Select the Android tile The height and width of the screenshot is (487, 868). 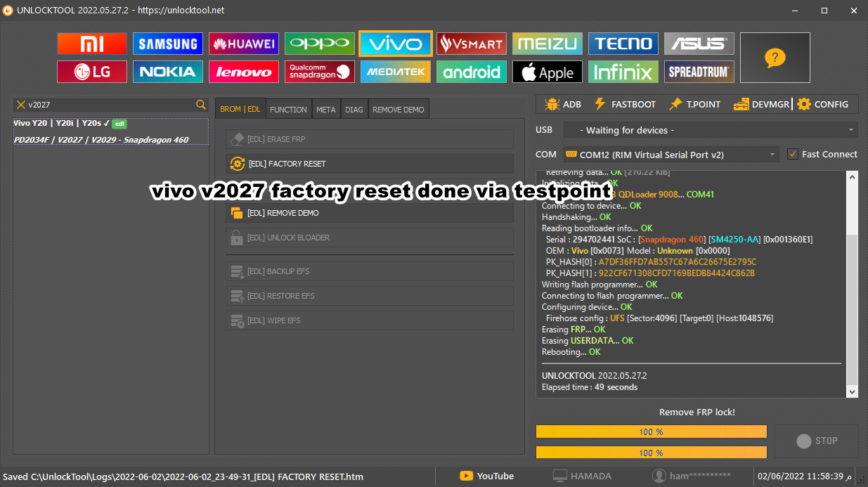[x=472, y=72]
